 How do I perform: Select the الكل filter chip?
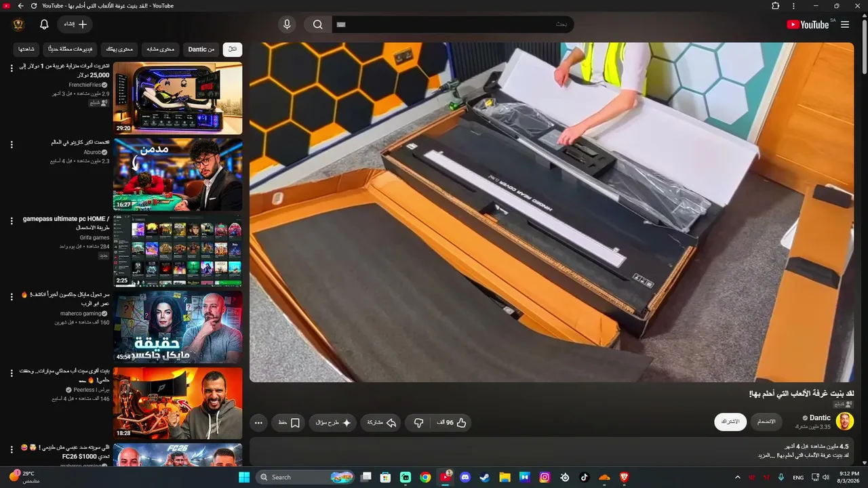(233, 49)
